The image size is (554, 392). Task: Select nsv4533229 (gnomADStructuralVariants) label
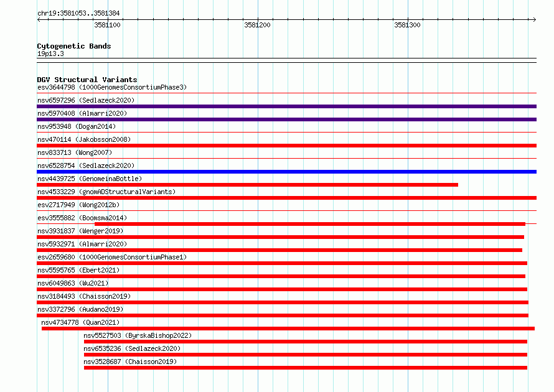tap(106, 192)
